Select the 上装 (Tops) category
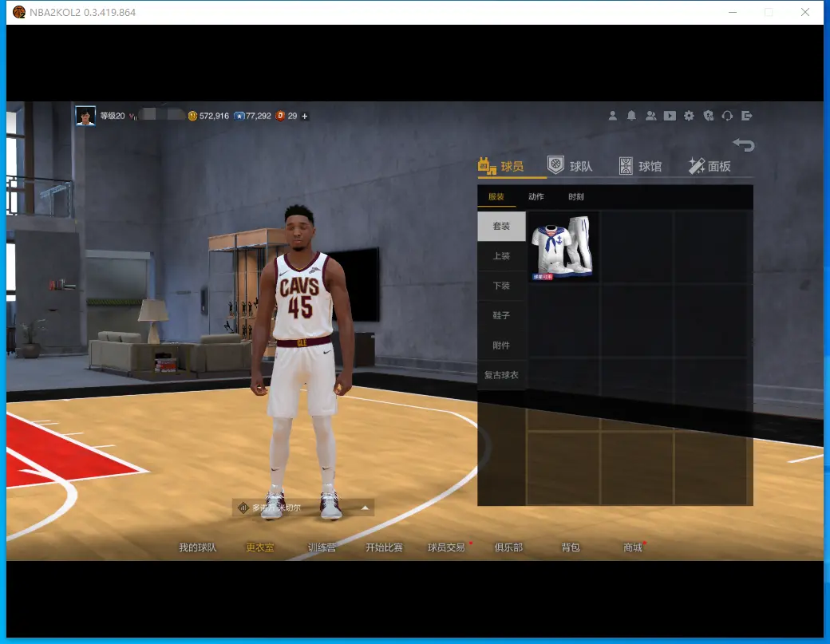The width and height of the screenshot is (830, 644). pyautogui.click(x=501, y=256)
